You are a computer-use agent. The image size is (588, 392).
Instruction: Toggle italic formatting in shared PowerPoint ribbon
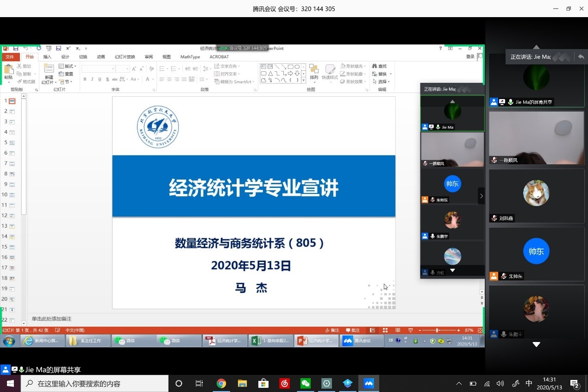coord(93,79)
